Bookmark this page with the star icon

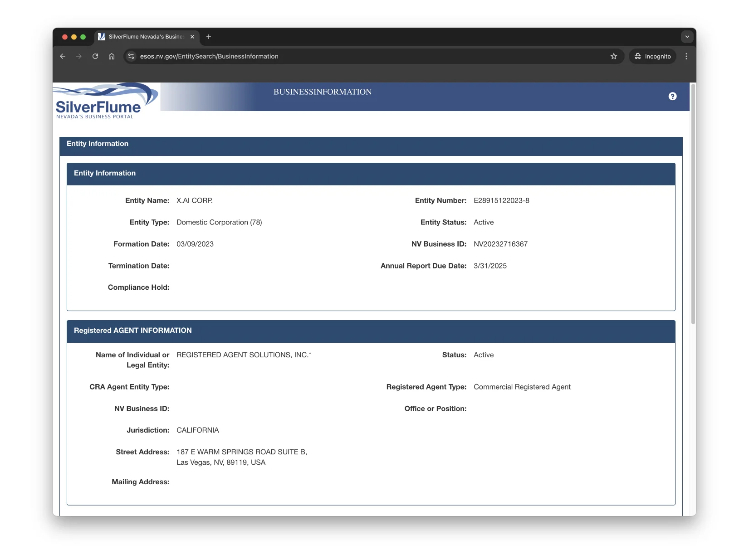point(614,56)
